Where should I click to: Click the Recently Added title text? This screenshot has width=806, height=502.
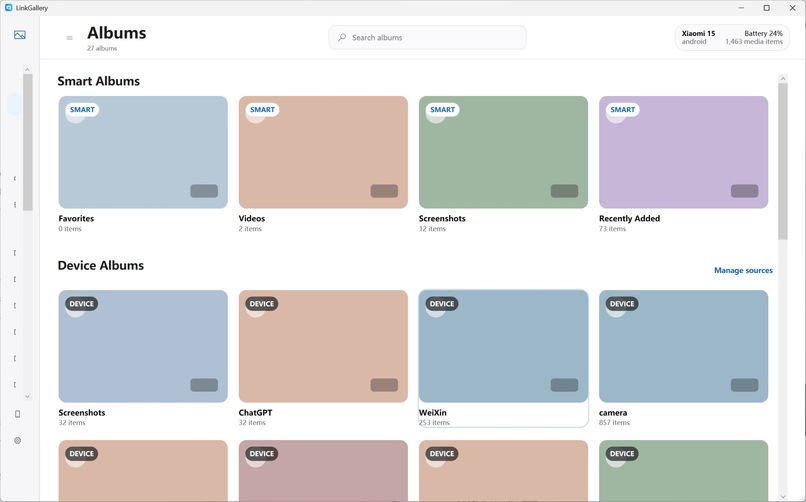630,218
